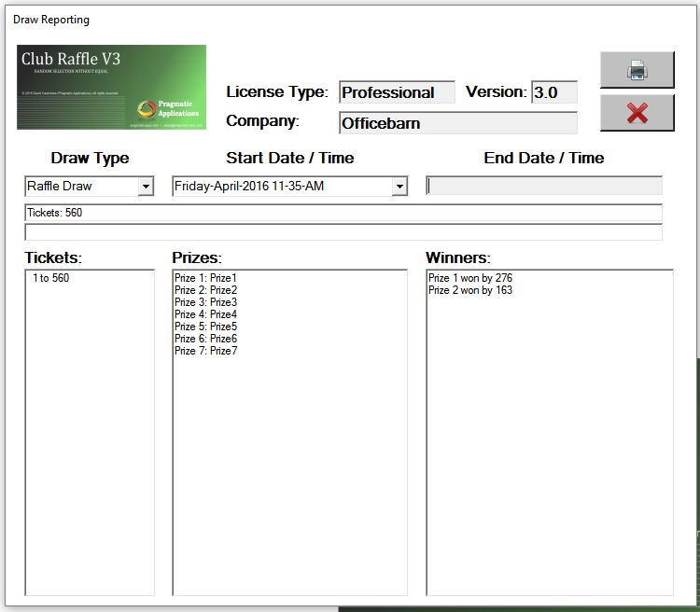
Task: Click the Raffle Draw combo box text
Action: (80, 187)
